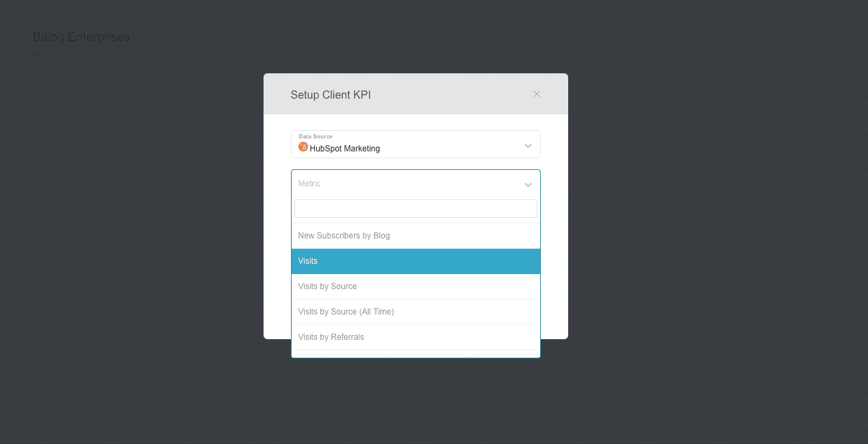The image size is (868, 444).
Task: Click the Metric placeholder text
Action: [x=309, y=184]
